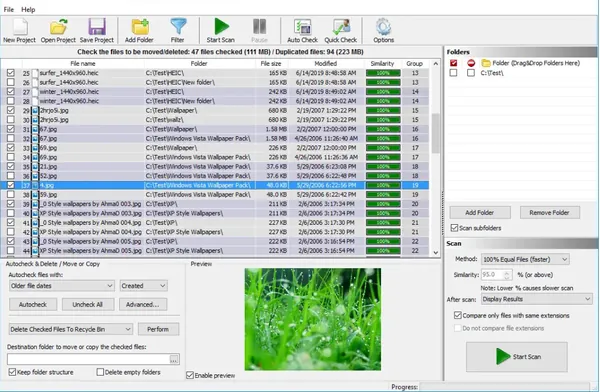Run Auto Check from the toolbar
600x392 pixels.
(302, 30)
